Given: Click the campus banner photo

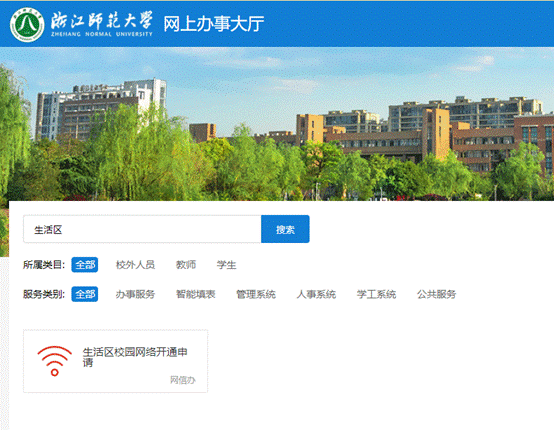Looking at the screenshot, I should 277,124.
